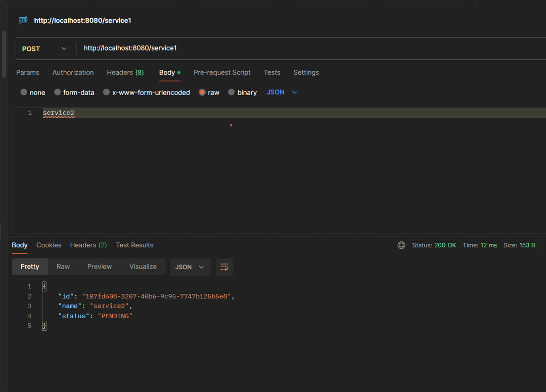Switch to the Params tab
546x392 pixels.
[27, 72]
